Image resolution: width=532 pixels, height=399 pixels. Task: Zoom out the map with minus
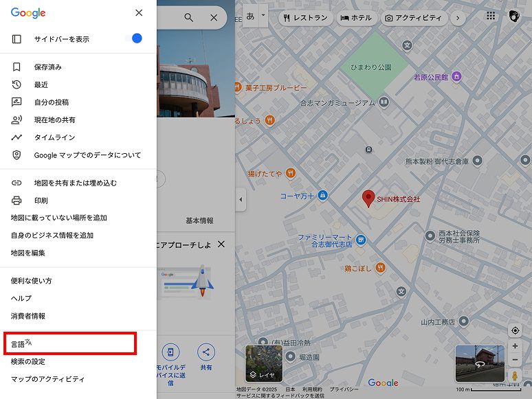pos(515,360)
